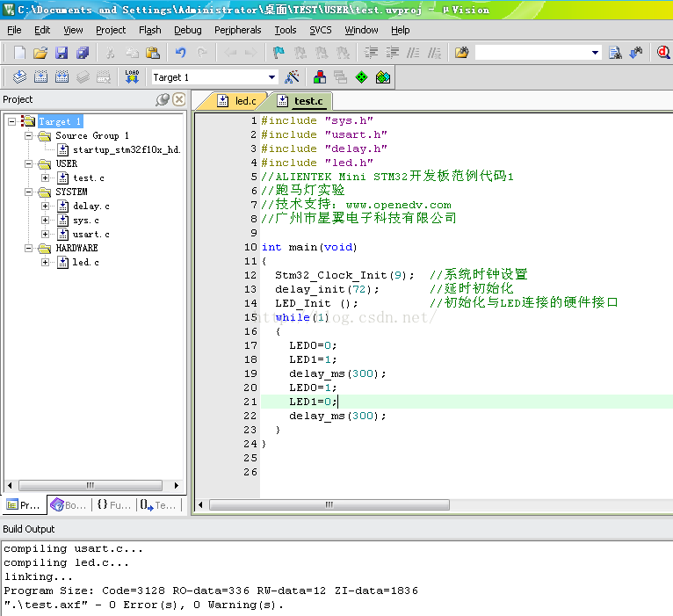Open the Peripherals menu
Image resolution: width=673 pixels, height=616 pixels.
click(237, 30)
